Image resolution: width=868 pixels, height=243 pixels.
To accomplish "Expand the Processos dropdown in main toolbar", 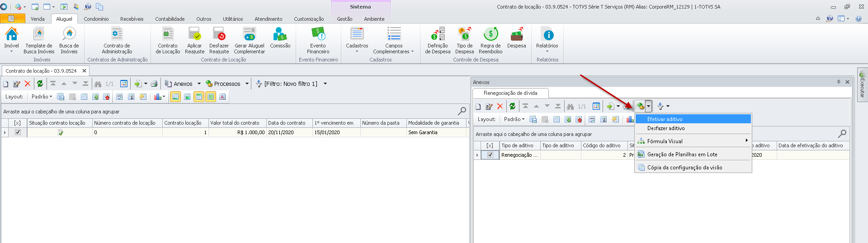I will (x=247, y=84).
